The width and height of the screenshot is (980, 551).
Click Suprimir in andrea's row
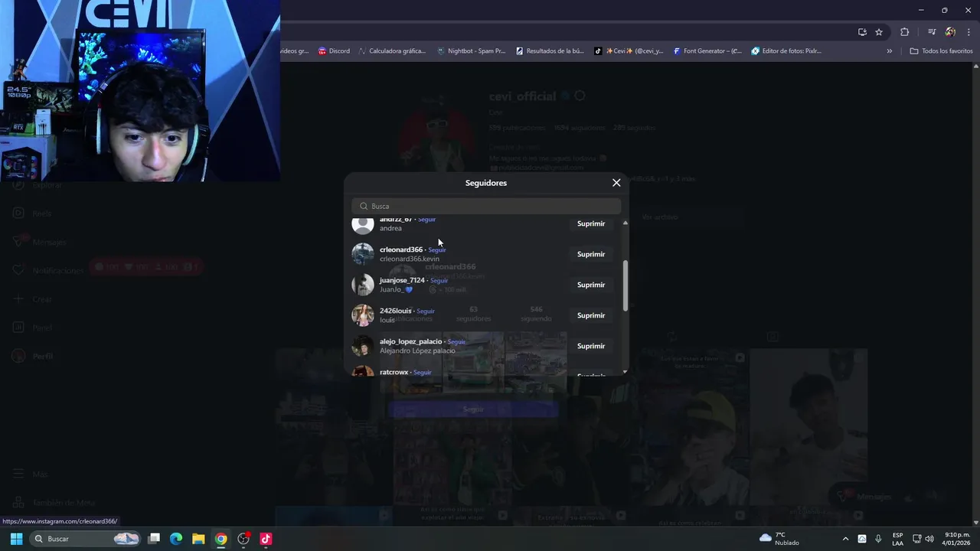pyautogui.click(x=591, y=223)
